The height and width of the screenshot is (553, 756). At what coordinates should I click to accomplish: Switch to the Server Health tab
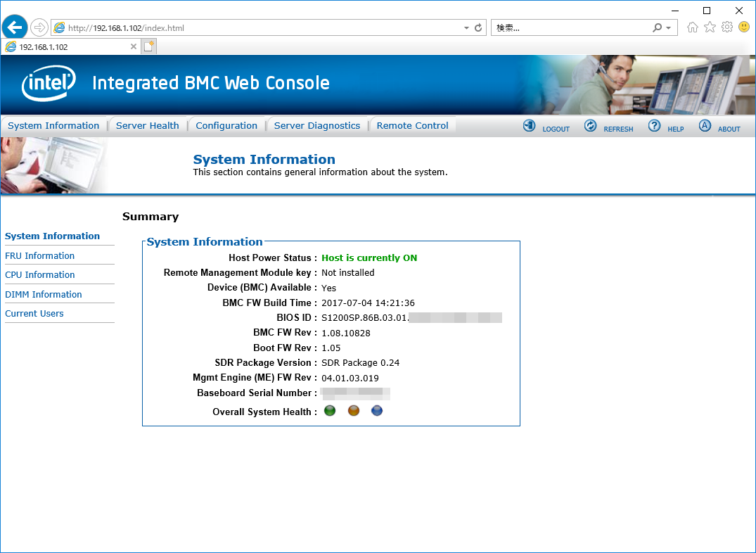148,125
